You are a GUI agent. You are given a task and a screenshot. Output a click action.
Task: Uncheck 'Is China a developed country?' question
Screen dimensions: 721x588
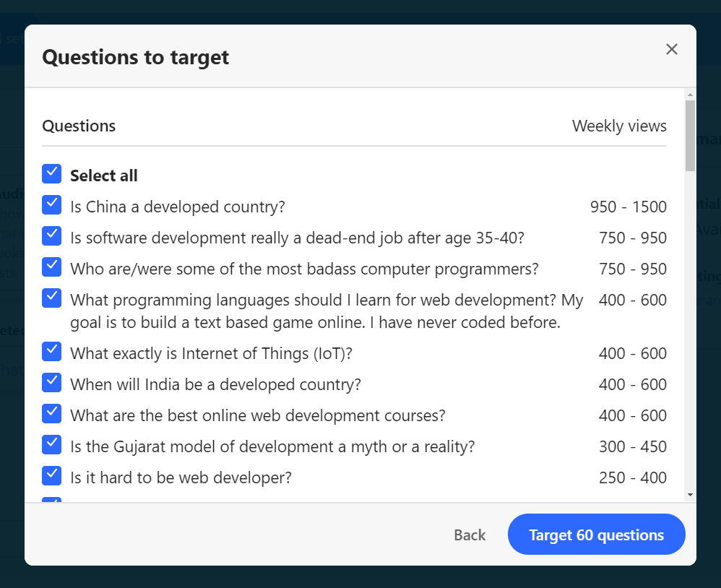pos(52,205)
